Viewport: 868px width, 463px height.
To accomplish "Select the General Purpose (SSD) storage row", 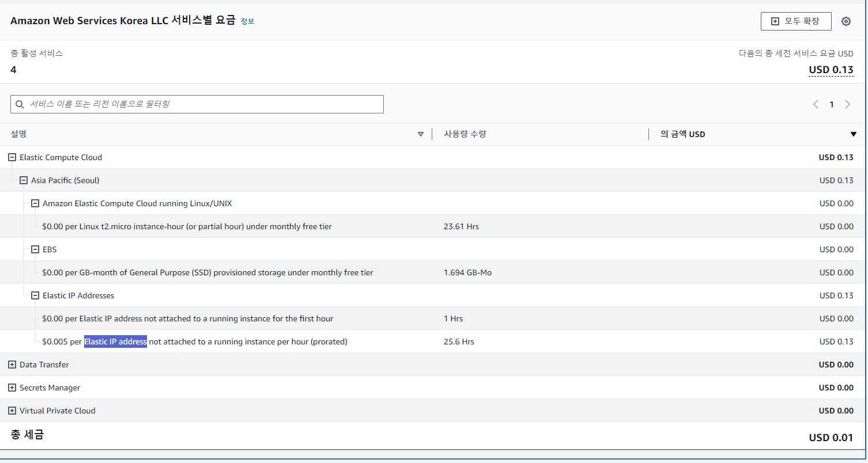I will pos(433,272).
